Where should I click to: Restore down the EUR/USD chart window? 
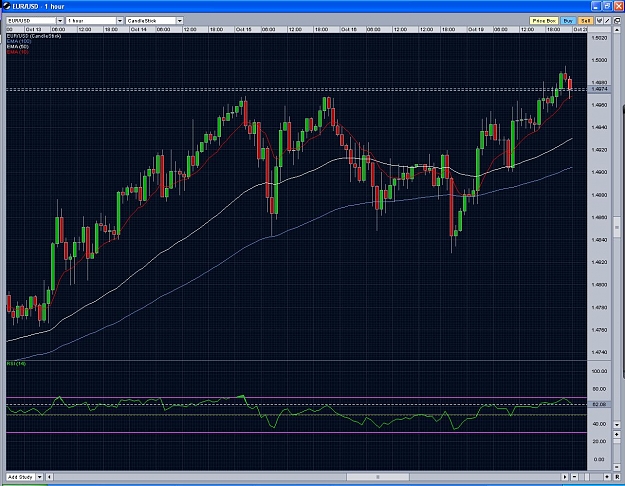(x=607, y=6)
